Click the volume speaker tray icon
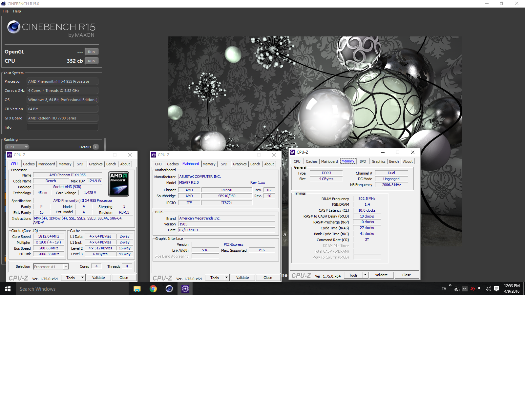 tap(489, 289)
